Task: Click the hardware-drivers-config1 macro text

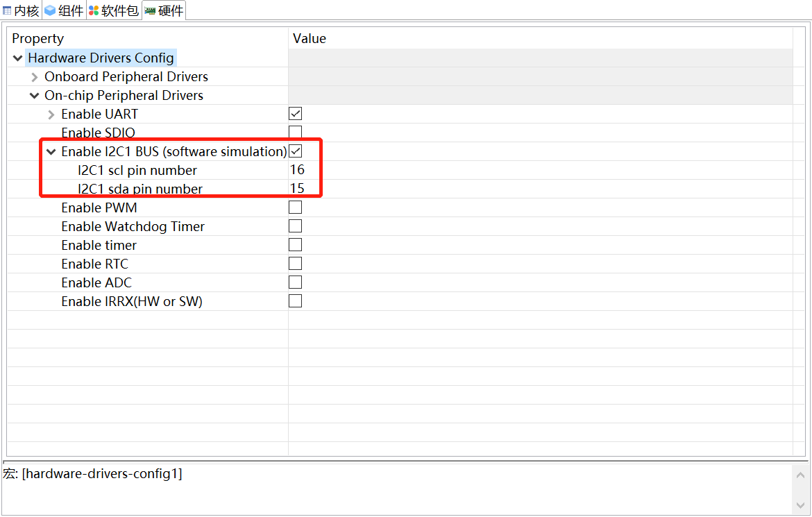Action: 101,473
